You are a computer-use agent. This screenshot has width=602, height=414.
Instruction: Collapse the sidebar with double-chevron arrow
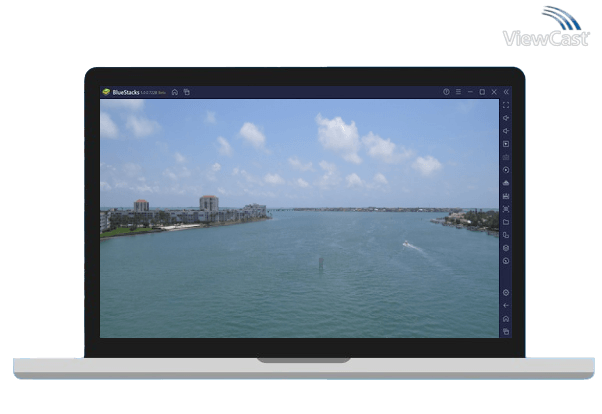point(506,92)
